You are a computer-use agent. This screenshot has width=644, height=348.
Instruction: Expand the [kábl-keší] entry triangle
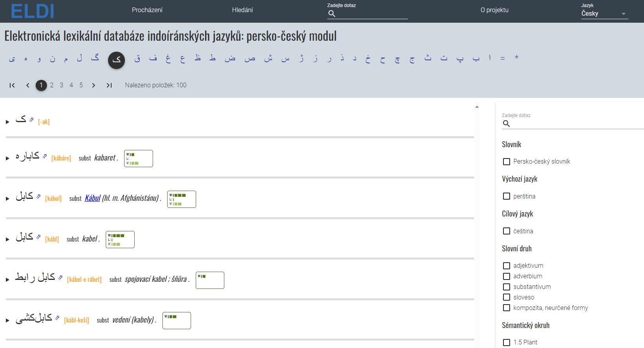7,321
